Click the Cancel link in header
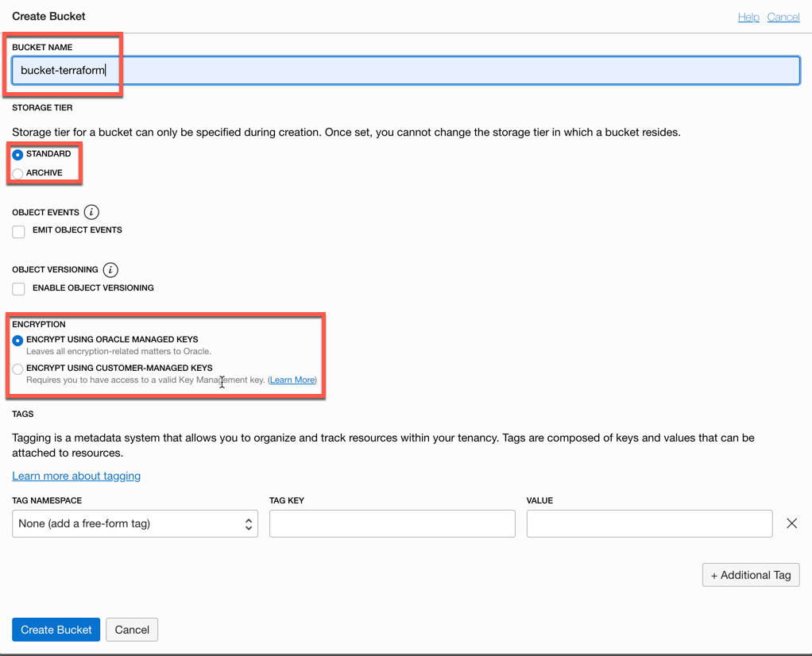Image resolution: width=812 pixels, height=656 pixels. pyautogui.click(x=783, y=17)
